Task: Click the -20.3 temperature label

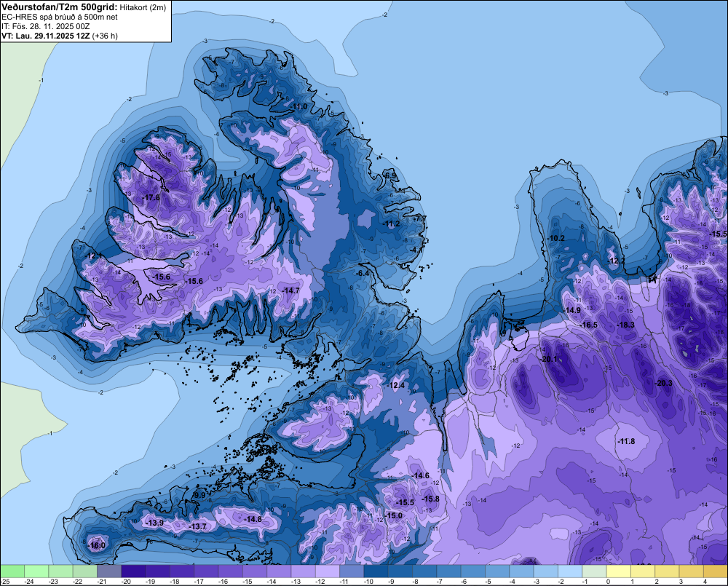Action: (663, 383)
